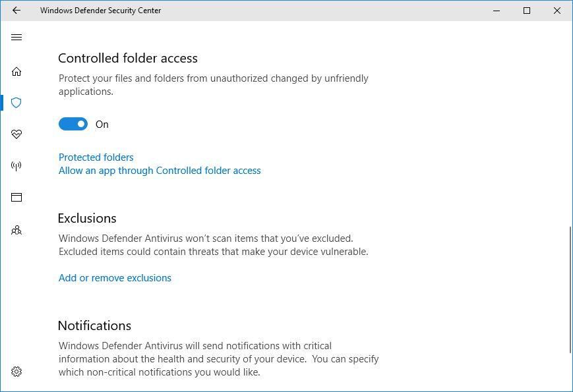Expand the hamburger navigation menu
This screenshot has height=392, width=573.
pyautogui.click(x=16, y=38)
